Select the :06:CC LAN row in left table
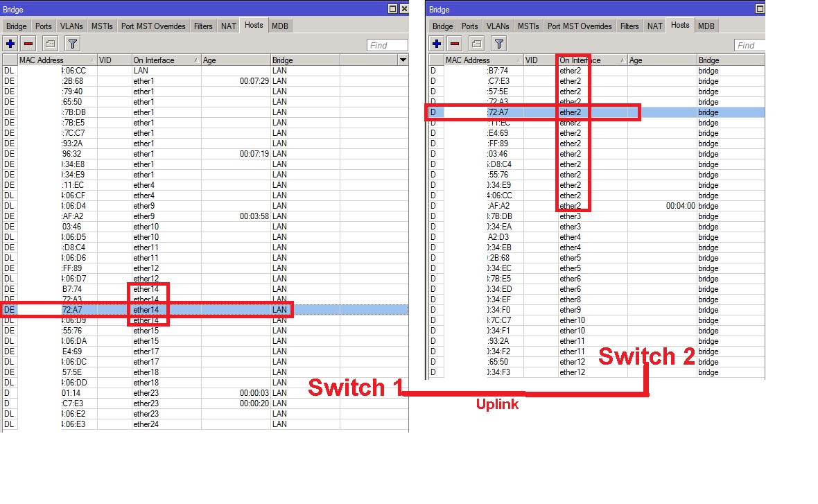This screenshot has height=504, width=818. 205,71
